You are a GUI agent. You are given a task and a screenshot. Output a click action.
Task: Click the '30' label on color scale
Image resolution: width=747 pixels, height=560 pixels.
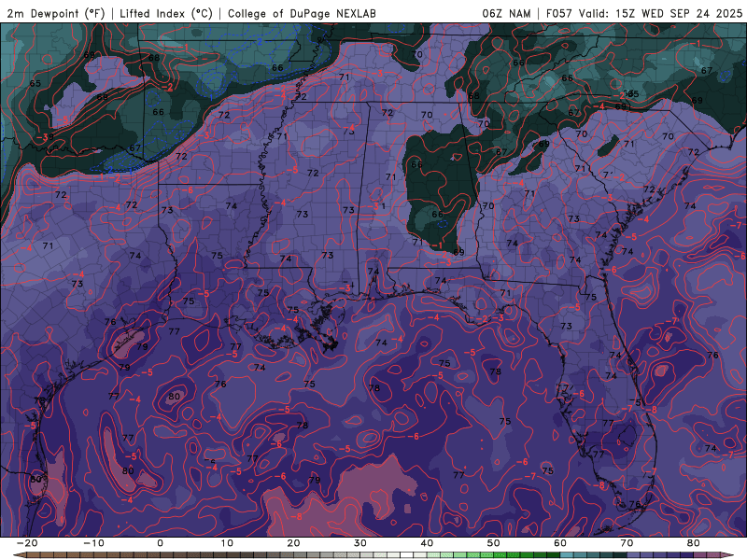click(x=360, y=543)
